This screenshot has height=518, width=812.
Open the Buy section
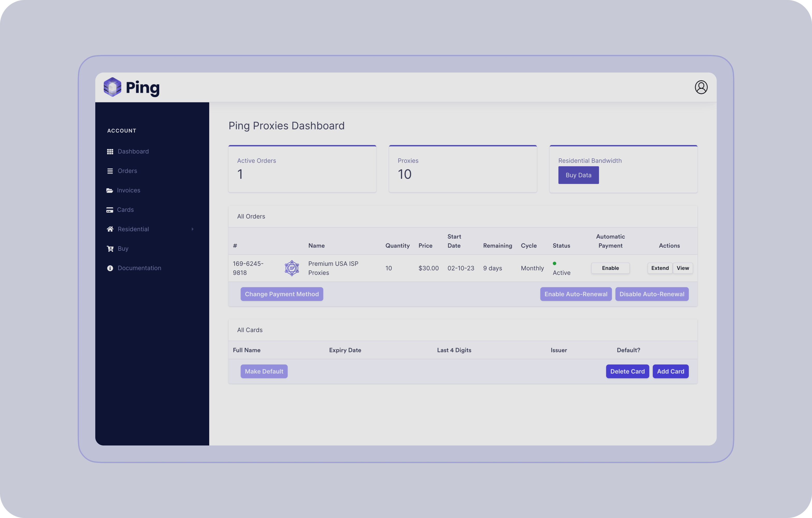[x=123, y=248]
